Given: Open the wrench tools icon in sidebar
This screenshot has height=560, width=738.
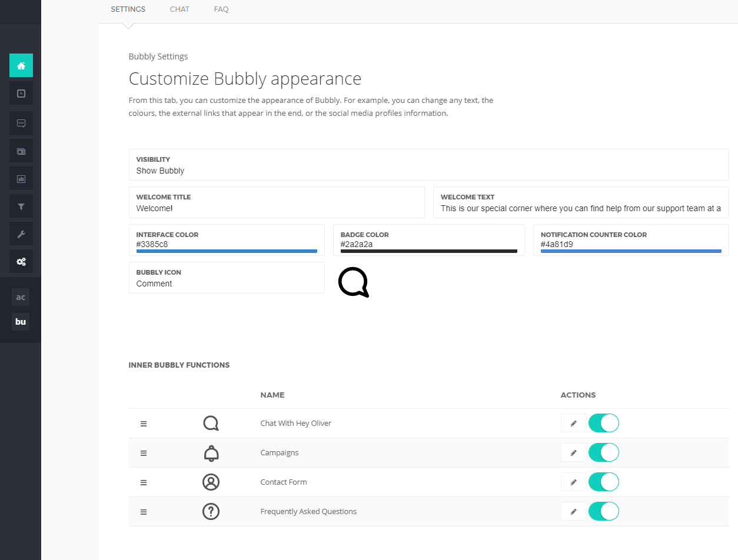Looking at the screenshot, I should pos(21,234).
